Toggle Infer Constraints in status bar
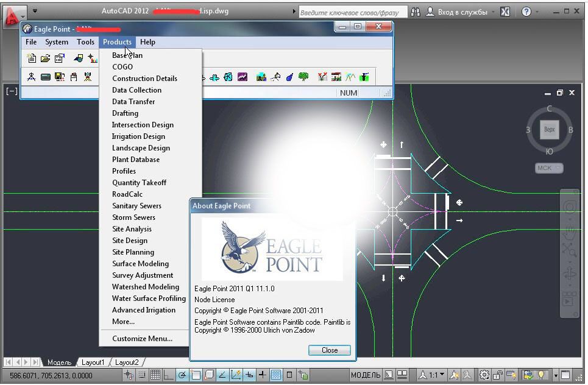Screen dimensions: 588x385 (129, 375)
